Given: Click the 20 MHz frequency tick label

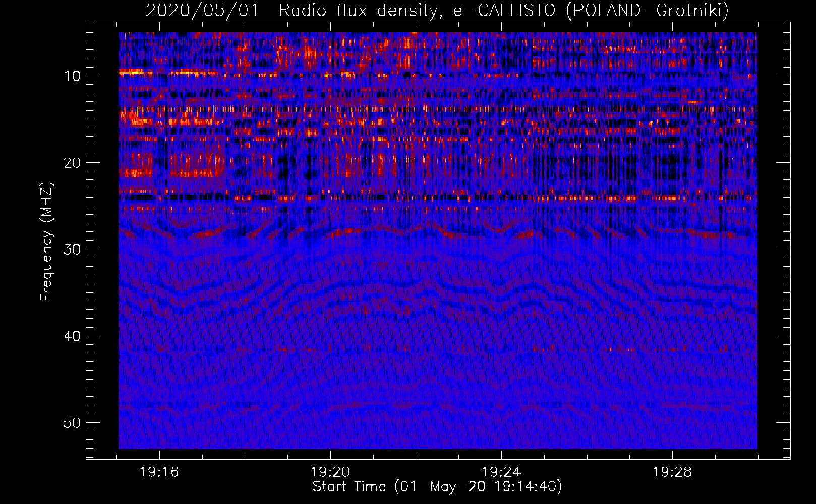Looking at the screenshot, I should (x=73, y=163).
